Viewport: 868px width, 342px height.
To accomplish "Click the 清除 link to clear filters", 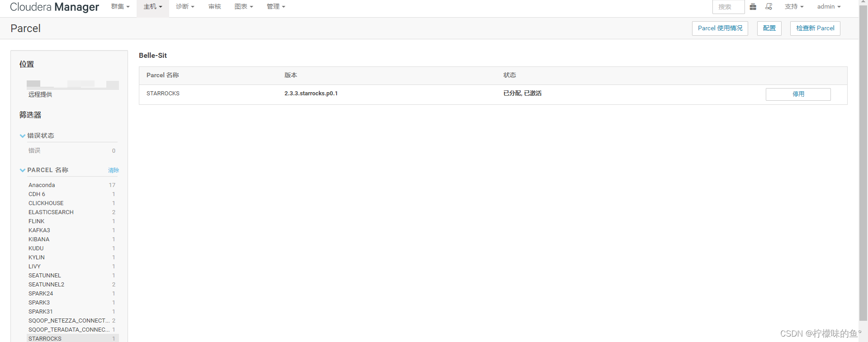I will 114,170.
